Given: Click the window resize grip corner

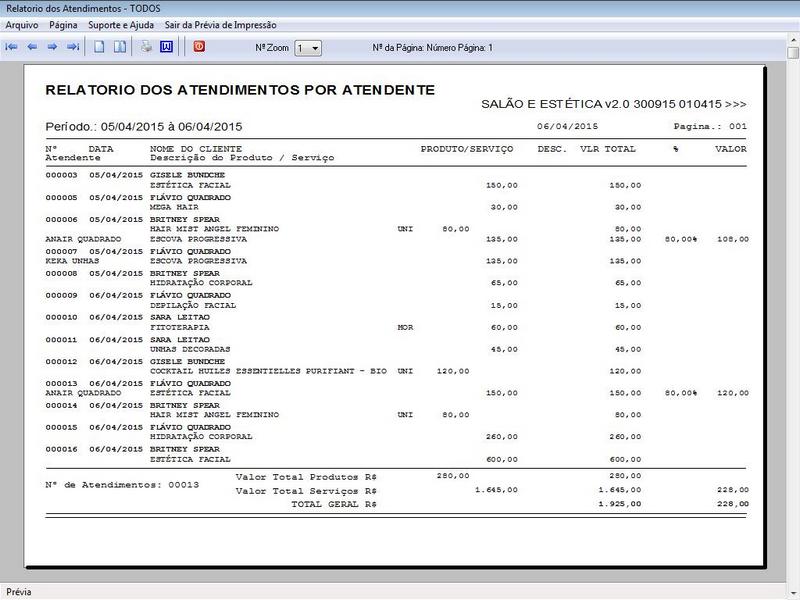Looking at the screenshot, I should pos(793,593).
